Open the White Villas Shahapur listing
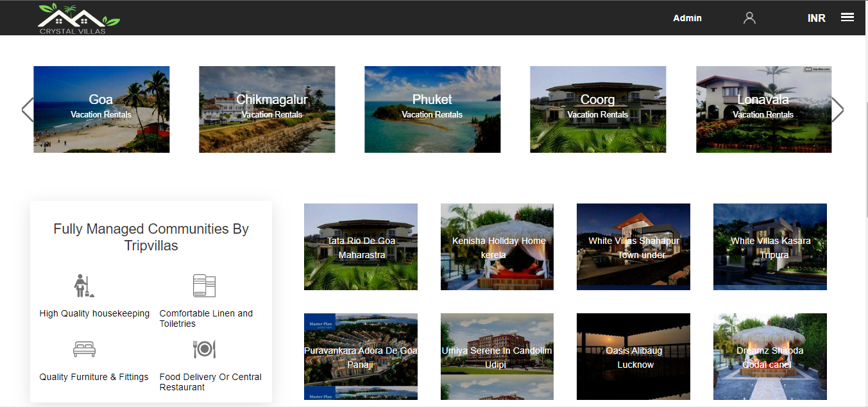The width and height of the screenshot is (868, 407). click(x=633, y=247)
